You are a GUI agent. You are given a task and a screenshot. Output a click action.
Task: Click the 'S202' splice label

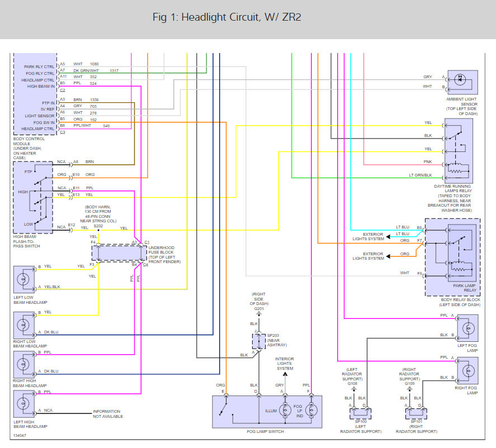pos(98,226)
